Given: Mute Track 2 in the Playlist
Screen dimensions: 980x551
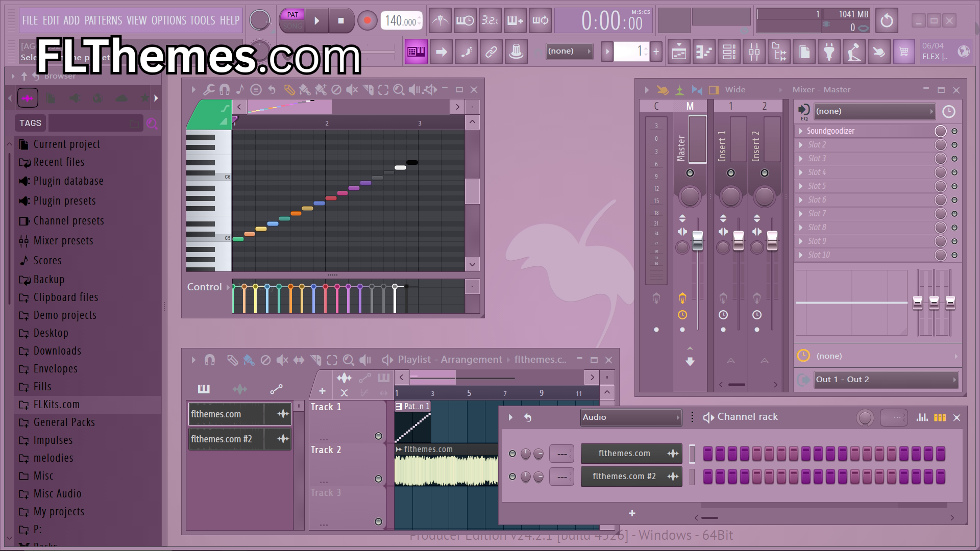Looking at the screenshot, I should point(378,479).
